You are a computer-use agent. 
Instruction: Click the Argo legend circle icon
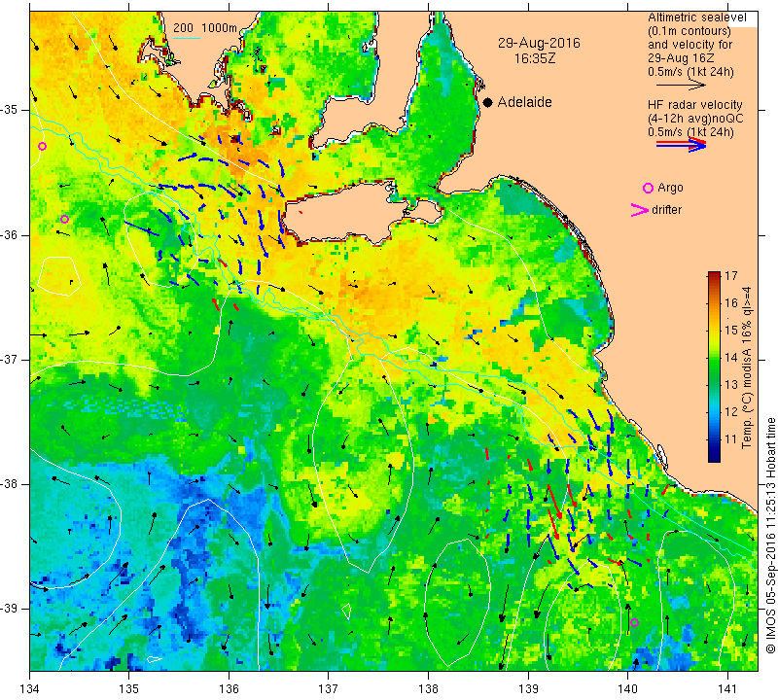point(648,188)
